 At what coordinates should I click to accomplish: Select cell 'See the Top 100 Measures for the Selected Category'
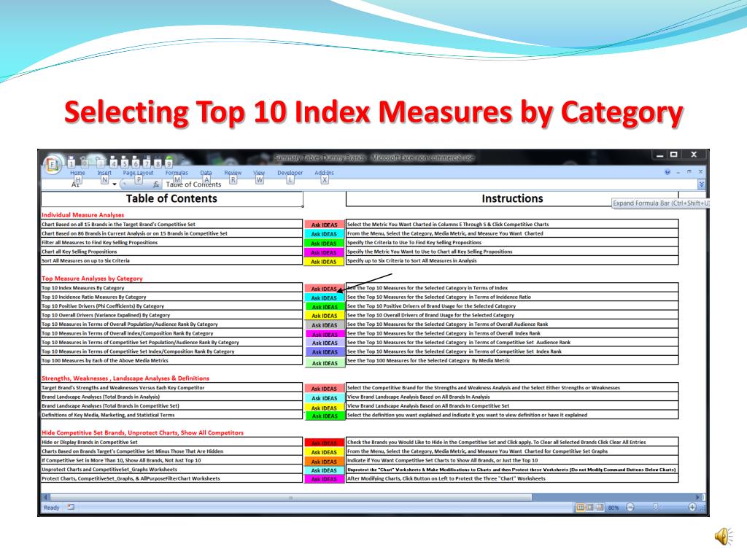(x=512, y=361)
